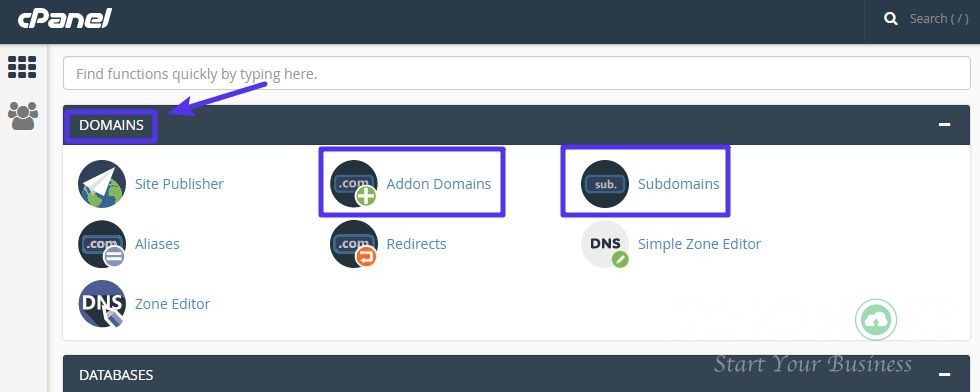980x392 pixels.
Task: Open the Simple Zone Editor link
Action: (x=699, y=244)
